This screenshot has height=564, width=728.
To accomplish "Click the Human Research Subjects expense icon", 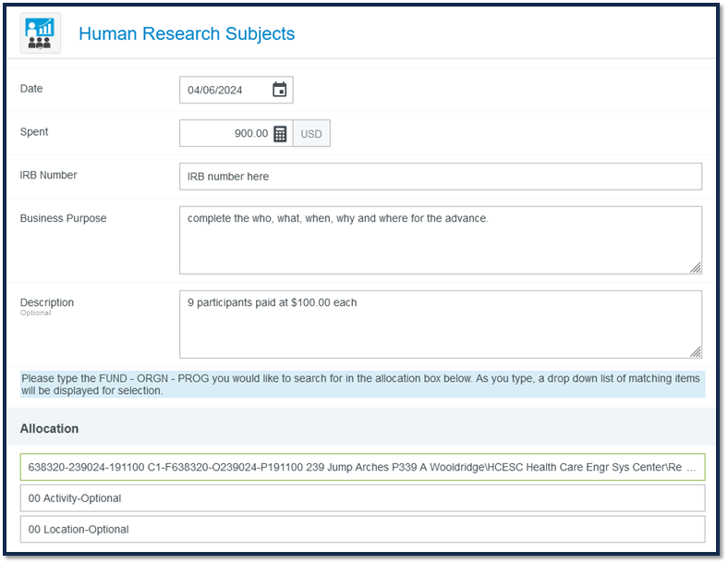I will (41, 33).
